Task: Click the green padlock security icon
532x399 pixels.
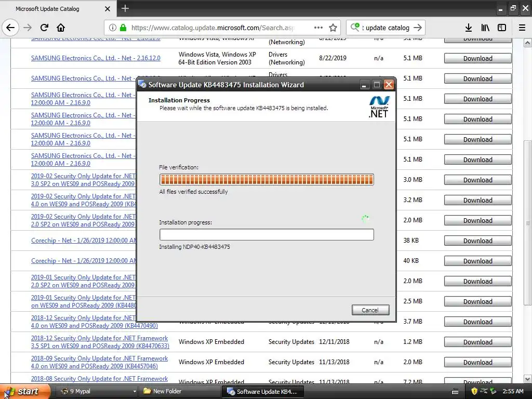Action: (x=123, y=28)
